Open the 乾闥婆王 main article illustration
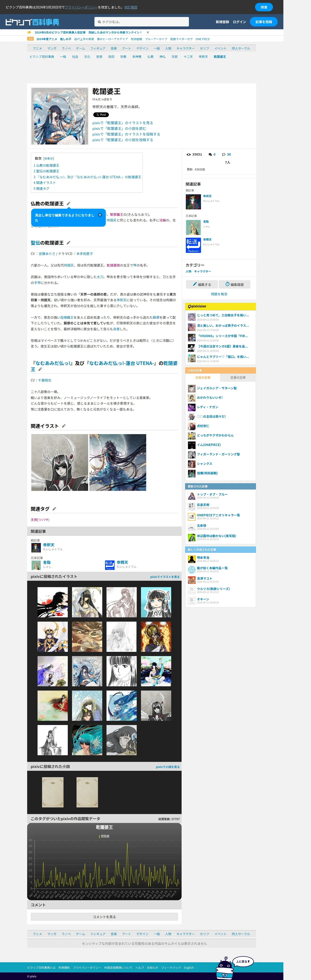The image size is (311, 980). (x=60, y=116)
